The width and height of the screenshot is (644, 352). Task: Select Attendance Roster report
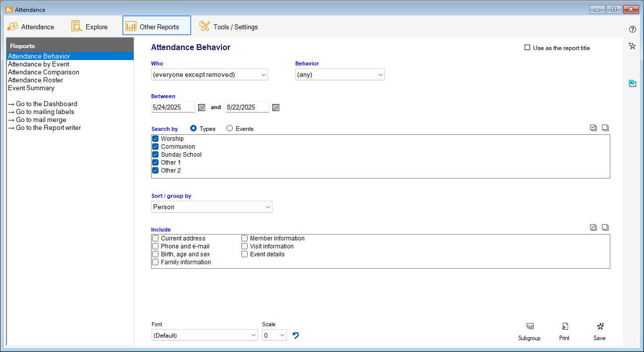[x=36, y=80]
